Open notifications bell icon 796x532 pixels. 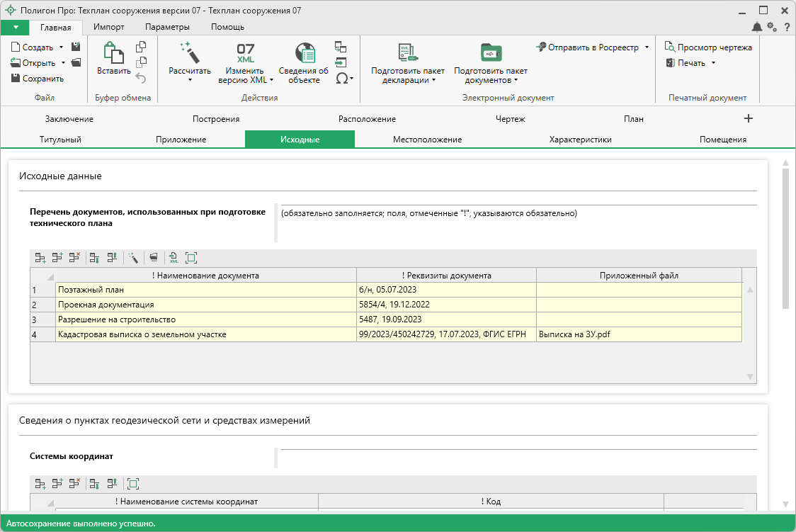point(757,27)
